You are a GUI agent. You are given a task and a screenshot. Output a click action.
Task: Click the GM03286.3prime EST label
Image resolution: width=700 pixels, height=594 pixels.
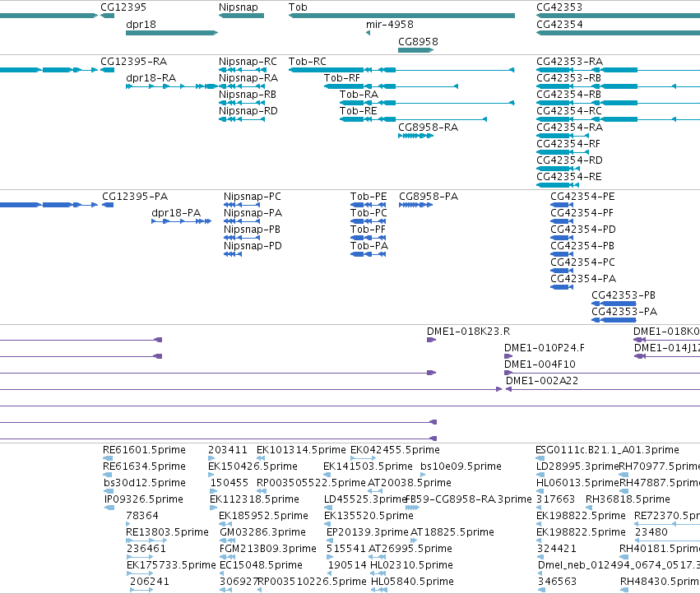[x=262, y=532]
